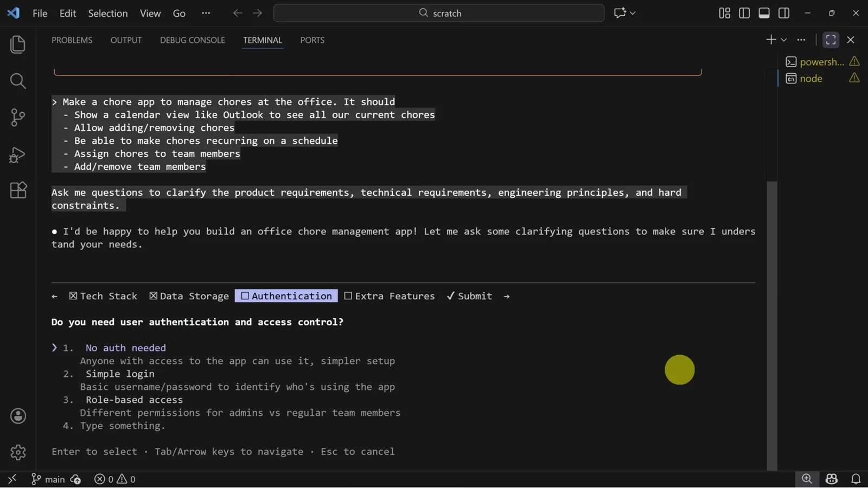
Task: Select the node terminal instance
Action: 822,79
